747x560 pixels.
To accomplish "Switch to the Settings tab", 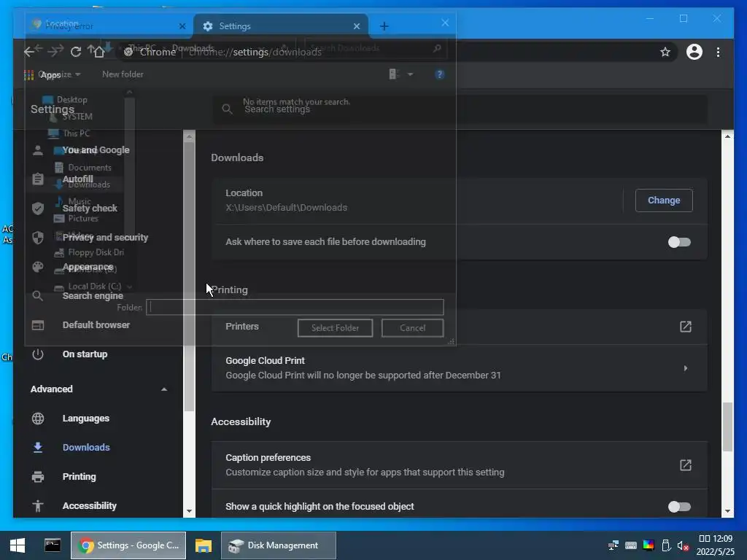I will tap(281, 26).
